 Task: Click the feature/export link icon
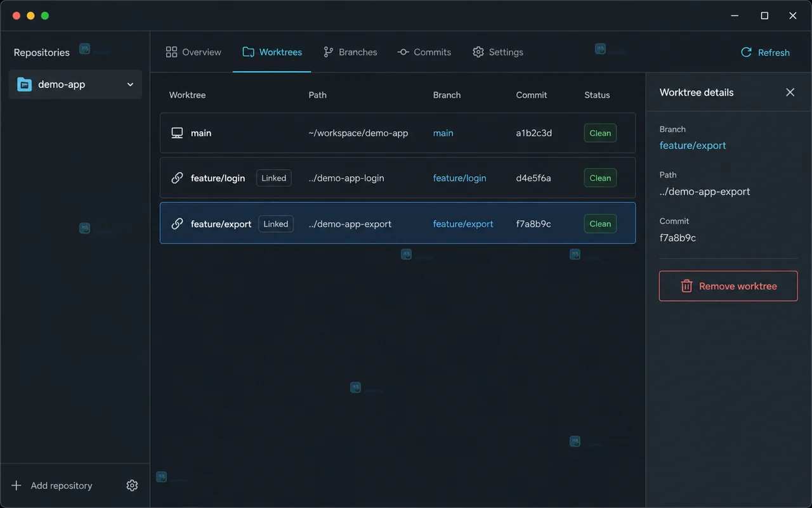[177, 224]
